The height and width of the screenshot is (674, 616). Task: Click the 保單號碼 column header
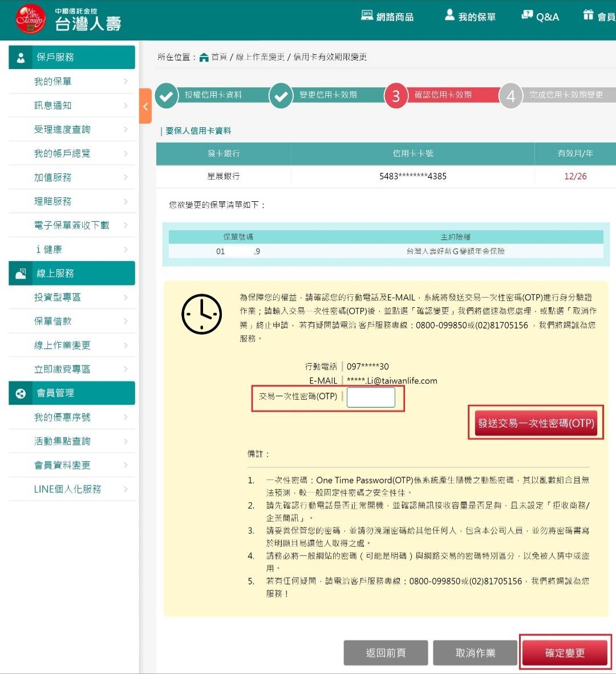pyautogui.click(x=238, y=237)
